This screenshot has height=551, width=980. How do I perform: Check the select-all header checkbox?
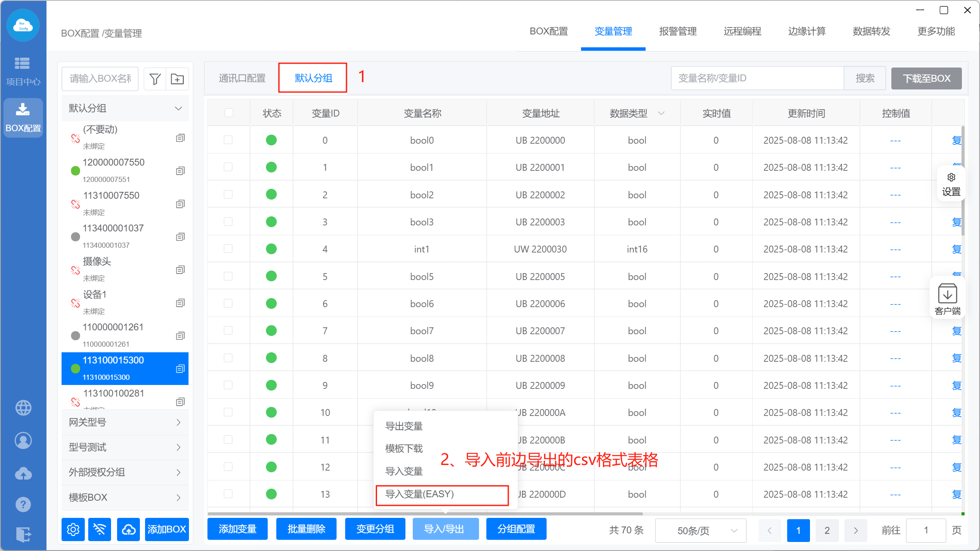pos(229,113)
